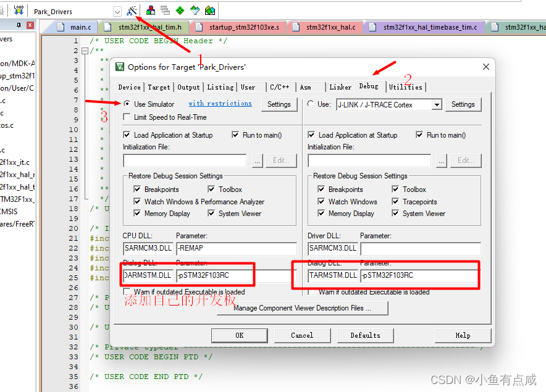
Task: Open the Park_Drivers target dropdown
Action: click(117, 12)
